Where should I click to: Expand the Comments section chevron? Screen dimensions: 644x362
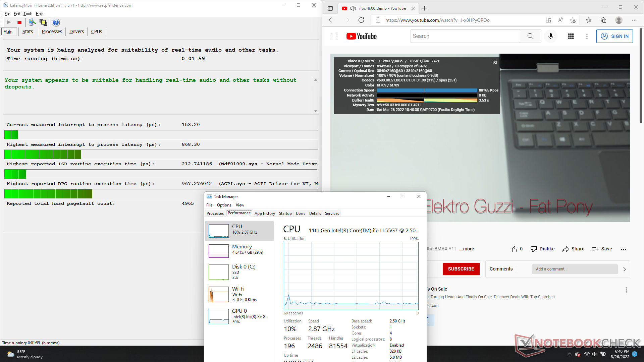coord(624,269)
